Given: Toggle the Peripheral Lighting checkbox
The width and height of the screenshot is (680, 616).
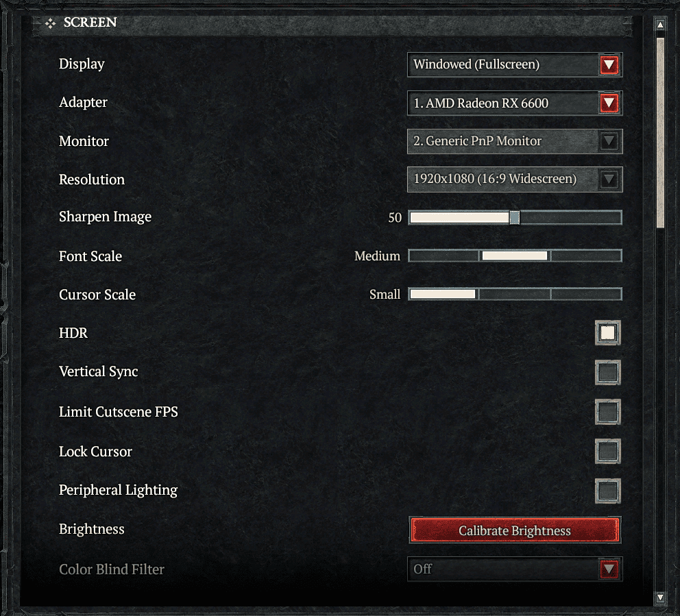Looking at the screenshot, I should click(607, 491).
